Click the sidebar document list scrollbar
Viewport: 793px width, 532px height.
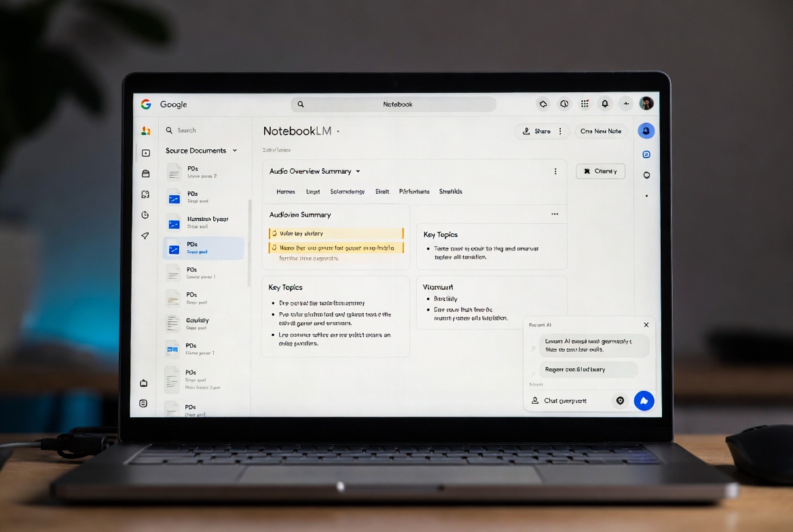coord(248,244)
